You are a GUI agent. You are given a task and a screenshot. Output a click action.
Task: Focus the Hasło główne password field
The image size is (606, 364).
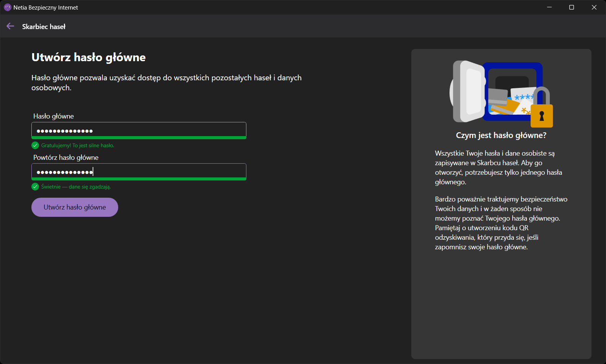point(138,130)
